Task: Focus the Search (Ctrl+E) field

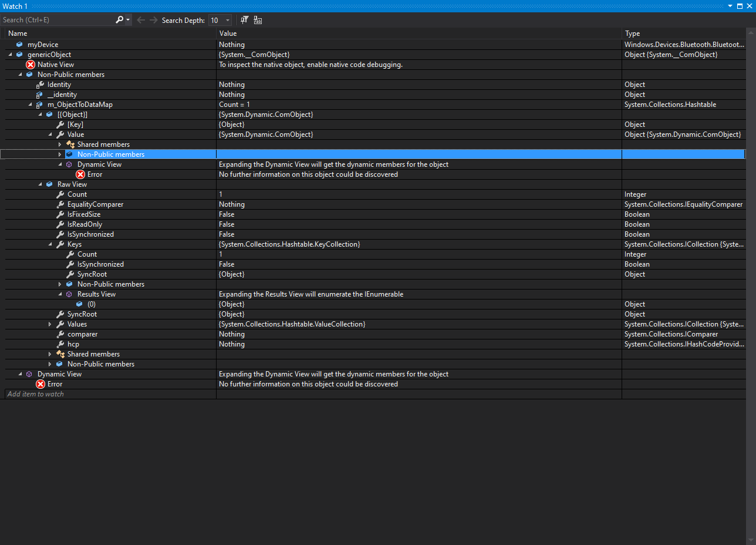Action: (58, 20)
